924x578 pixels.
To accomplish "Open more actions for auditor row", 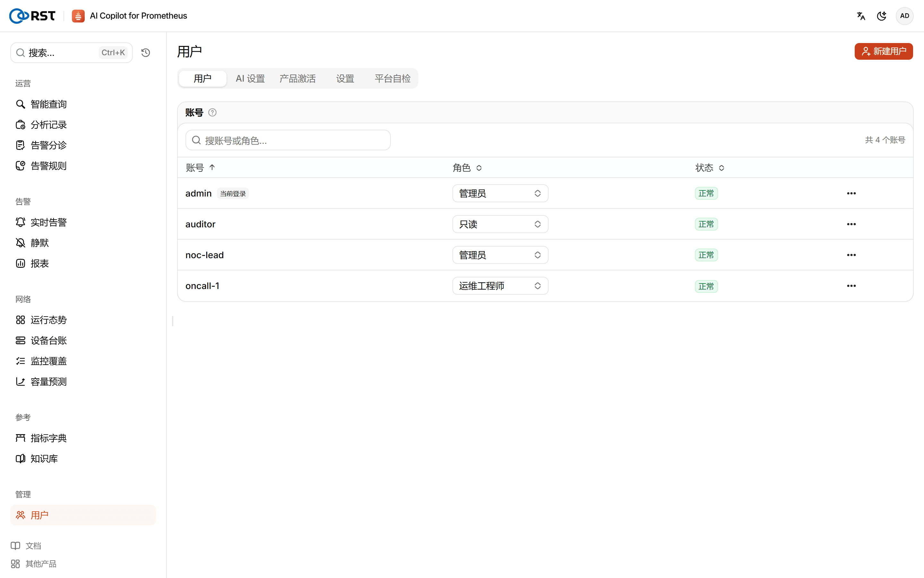I will pyautogui.click(x=851, y=224).
